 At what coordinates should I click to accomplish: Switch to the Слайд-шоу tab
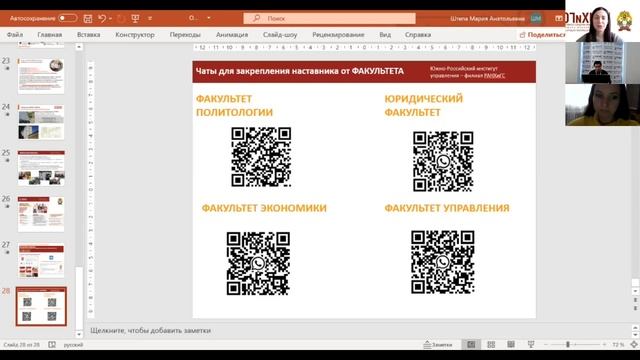pyautogui.click(x=280, y=35)
